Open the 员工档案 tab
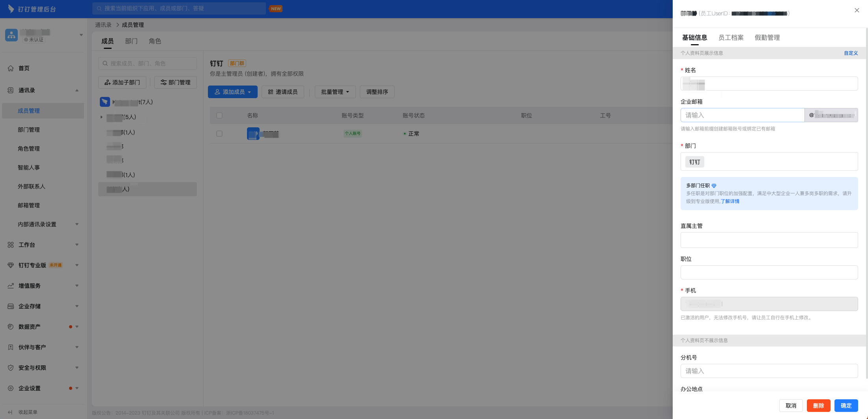868x419 pixels. [x=731, y=37]
